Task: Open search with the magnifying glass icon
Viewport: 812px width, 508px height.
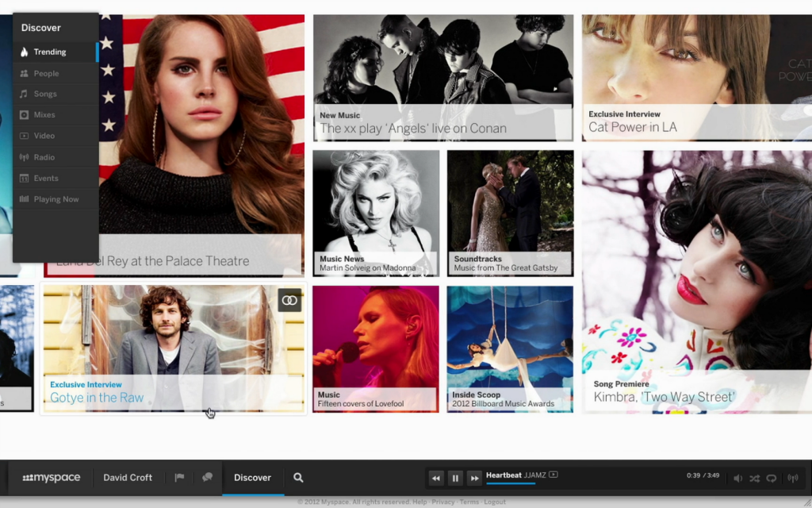Action: pyautogui.click(x=298, y=477)
